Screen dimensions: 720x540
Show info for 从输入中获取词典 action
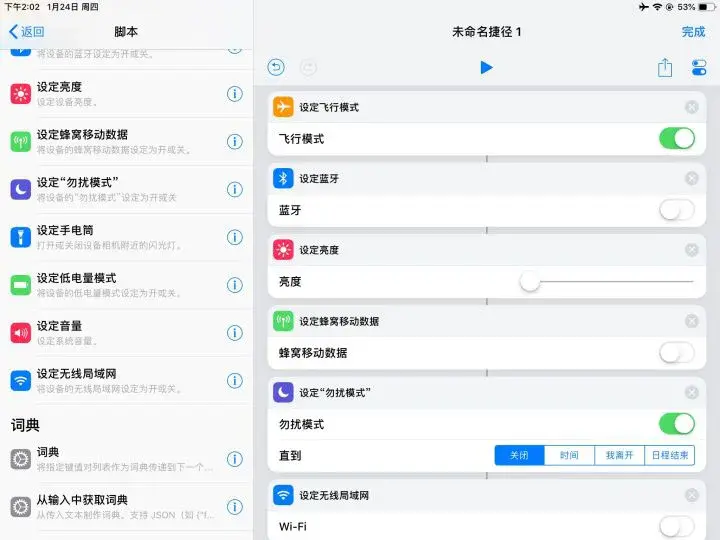tap(235, 507)
